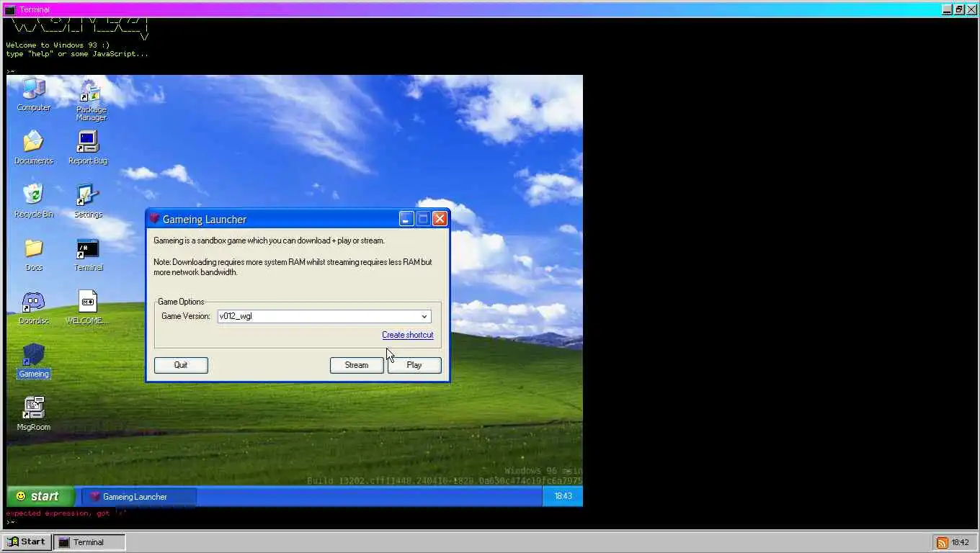Minimize the Gameing Launcher window
Image resolution: width=980 pixels, height=553 pixels.
(406, 219)
